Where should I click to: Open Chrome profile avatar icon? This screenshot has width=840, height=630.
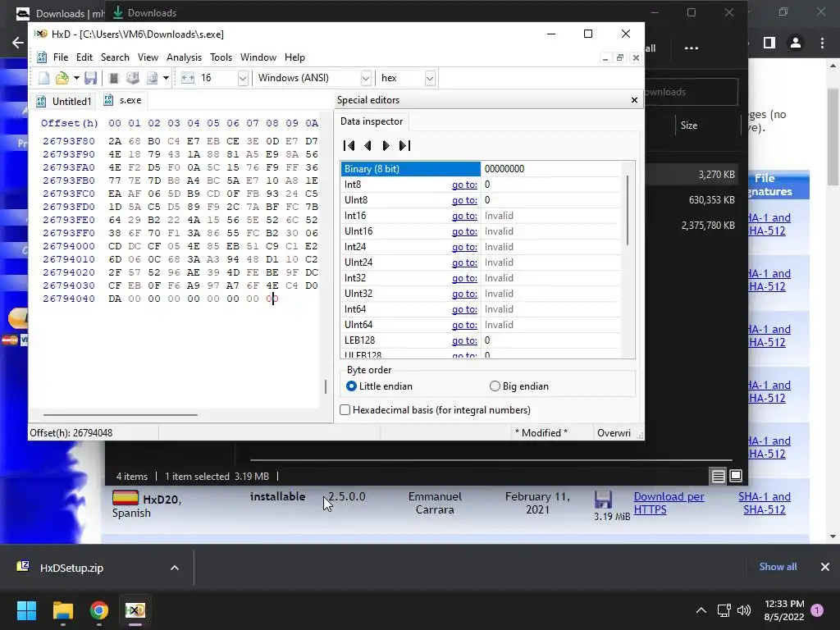pos(796,43)
